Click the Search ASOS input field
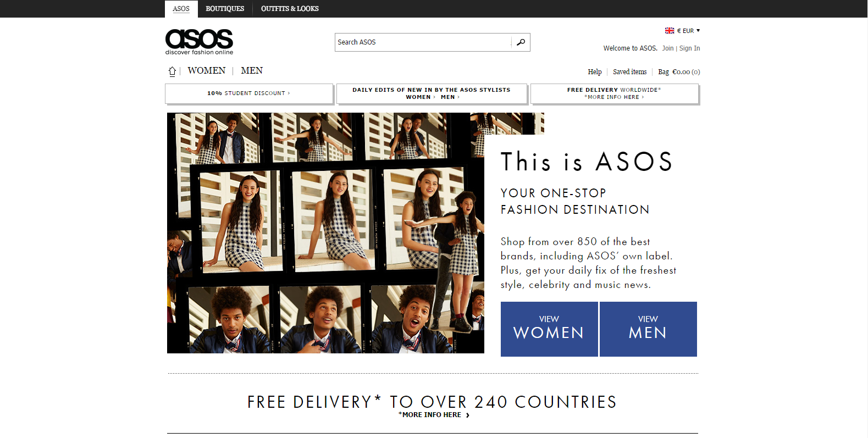 (x=423, y=42)
